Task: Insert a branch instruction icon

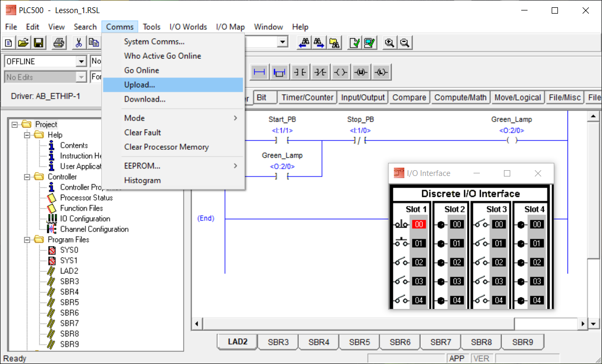Action: point(279,72)
